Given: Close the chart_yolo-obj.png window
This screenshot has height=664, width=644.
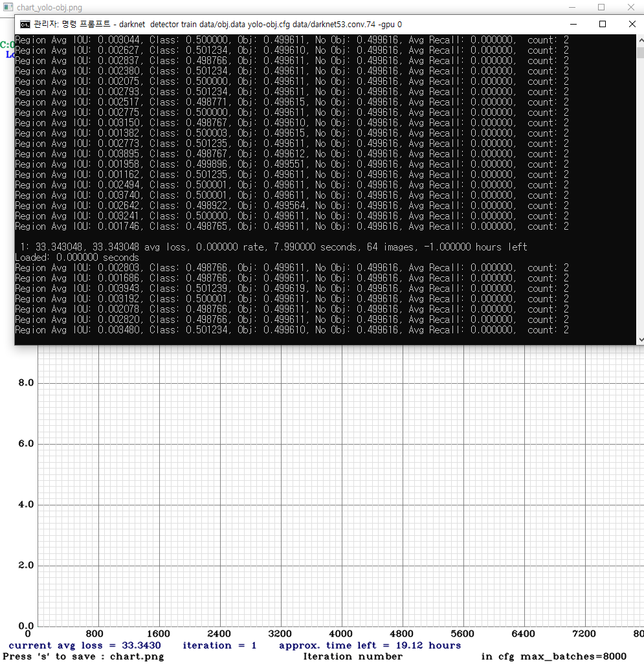Looking at the screenshot, I should pyautogui.click(x=631, y=7).
